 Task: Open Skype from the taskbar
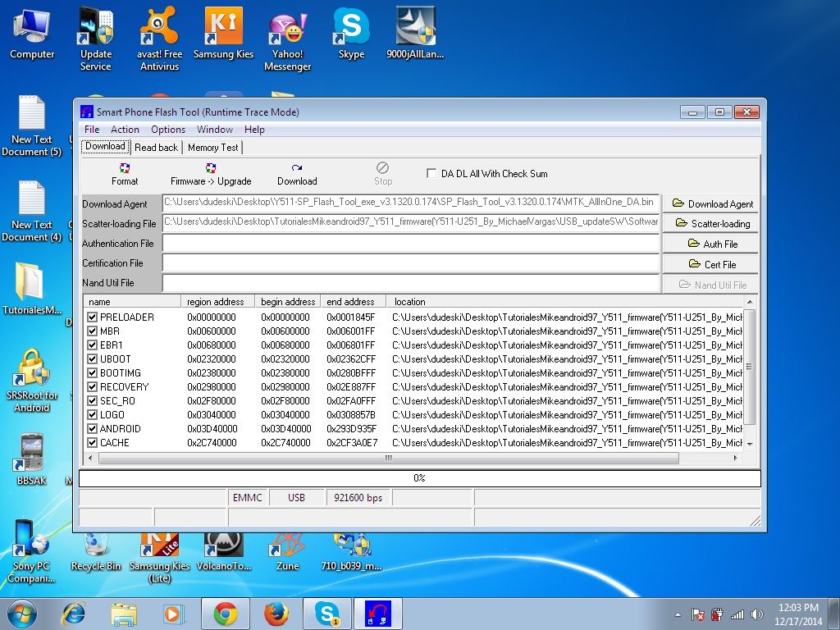[x=327, y=613]
